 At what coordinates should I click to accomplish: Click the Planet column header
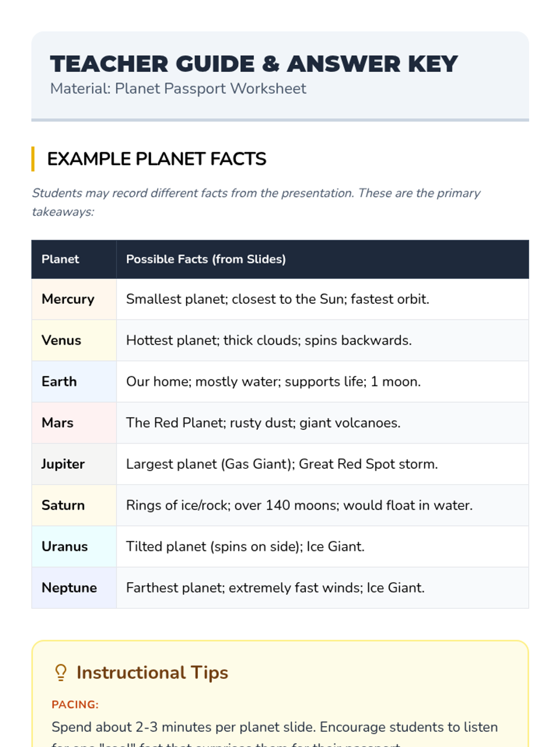[x=60, y=259]
